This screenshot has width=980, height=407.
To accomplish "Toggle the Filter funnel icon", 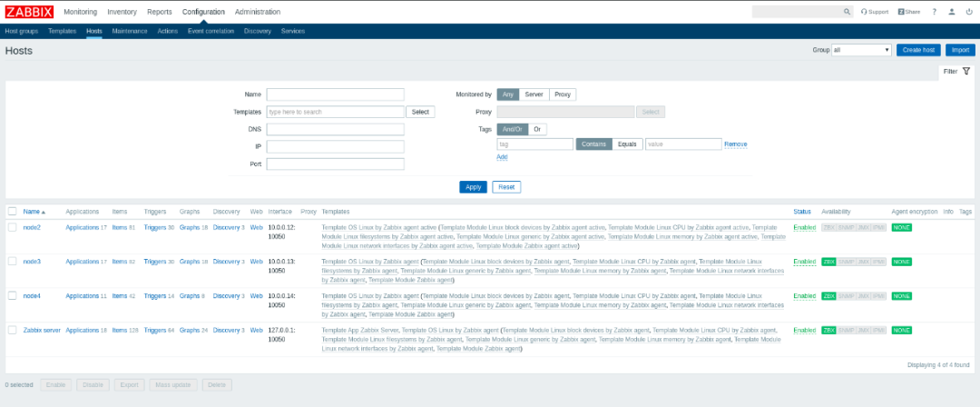I will coord(966,72).
